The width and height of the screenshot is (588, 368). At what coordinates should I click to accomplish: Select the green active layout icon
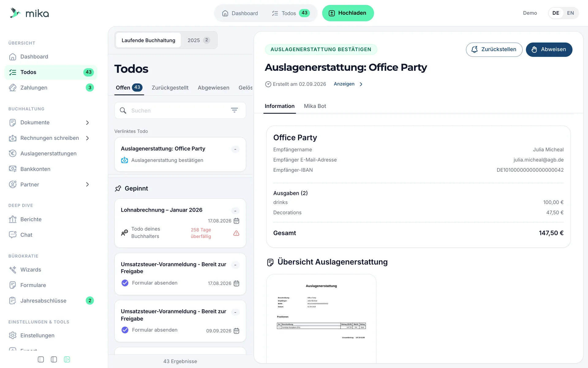[67, 359]
